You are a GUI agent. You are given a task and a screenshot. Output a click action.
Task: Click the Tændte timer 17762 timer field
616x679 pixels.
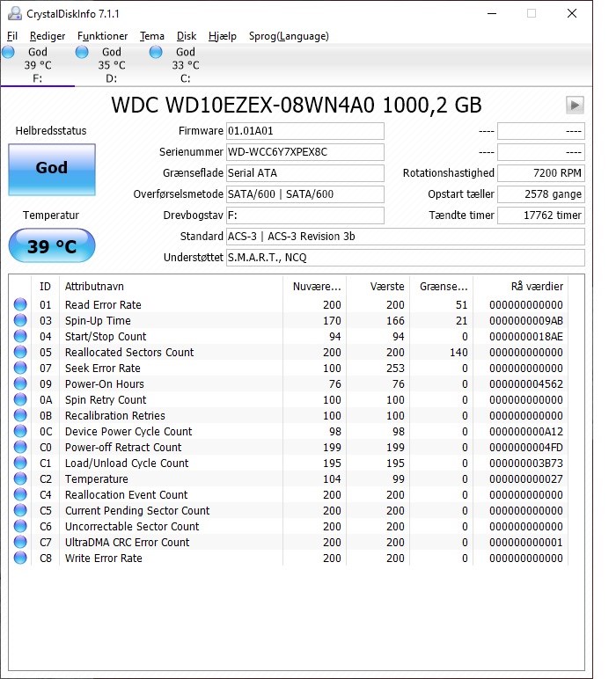click(541, 215)
